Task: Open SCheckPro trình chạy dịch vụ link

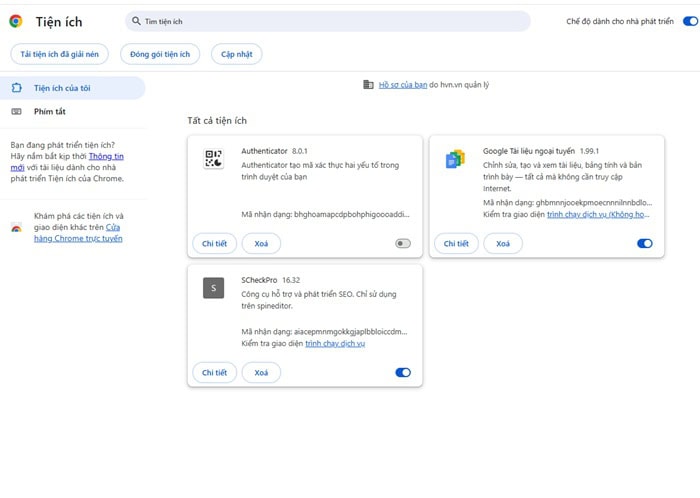Action: 335,344
